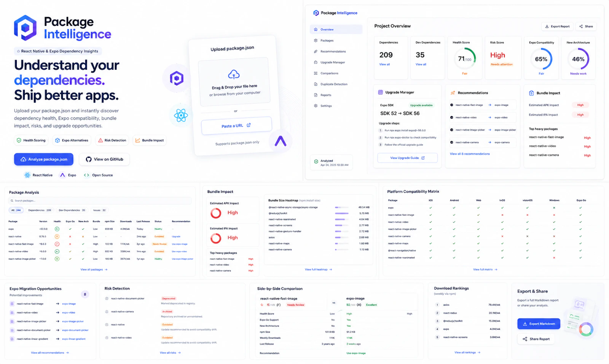Click the Settings gear icon in sidebar
609x364 pixels.
[x=316, y=106]
